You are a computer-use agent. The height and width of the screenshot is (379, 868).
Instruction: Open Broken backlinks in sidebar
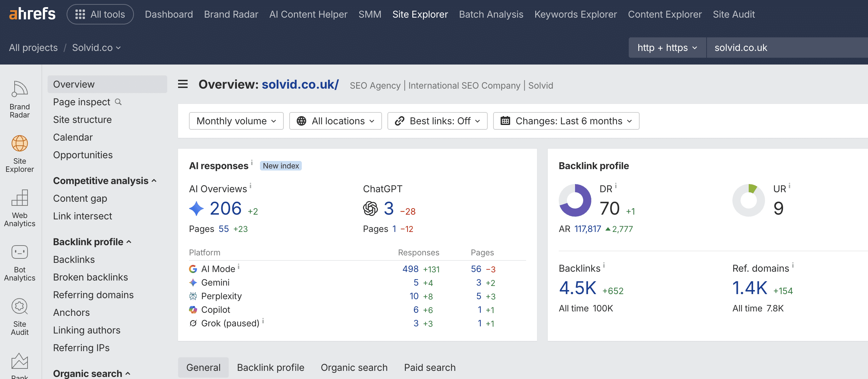(x=90, y=277)
